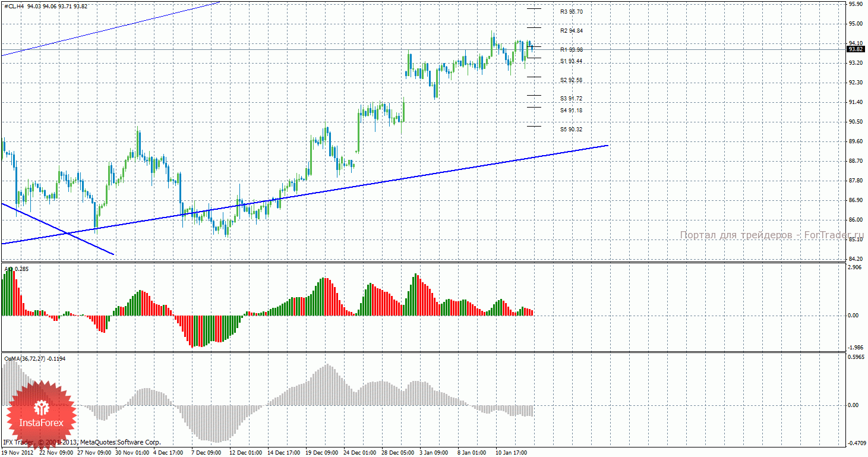Click the 86.90 price scale value

[x=856, y=200]
